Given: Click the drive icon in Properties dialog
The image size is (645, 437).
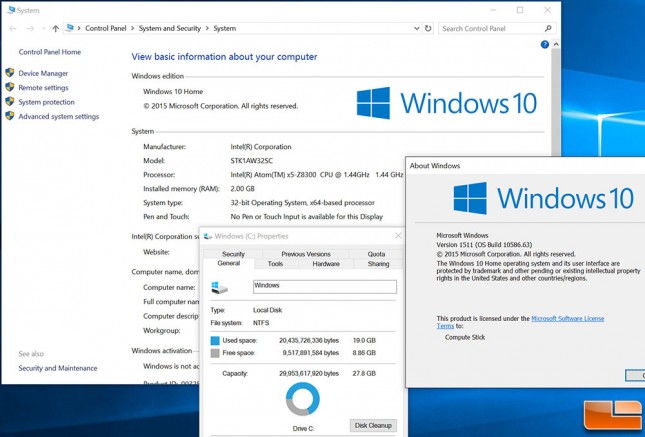Looking at the screenshot, I should 219,288.
